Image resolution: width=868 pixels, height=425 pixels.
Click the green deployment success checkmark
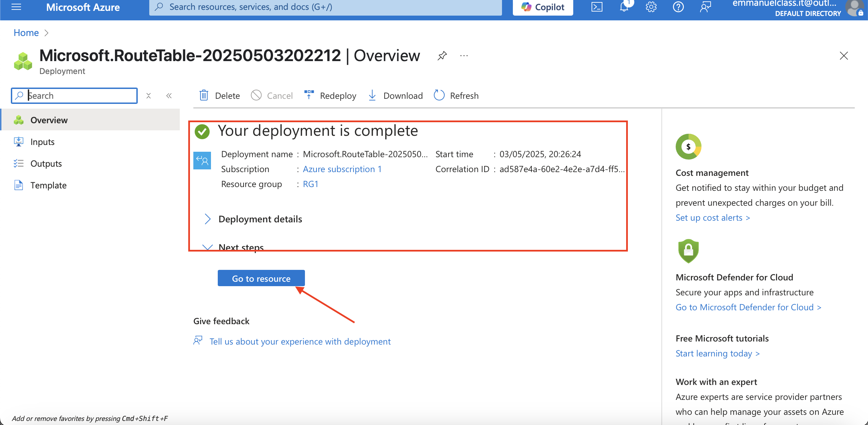202,131
